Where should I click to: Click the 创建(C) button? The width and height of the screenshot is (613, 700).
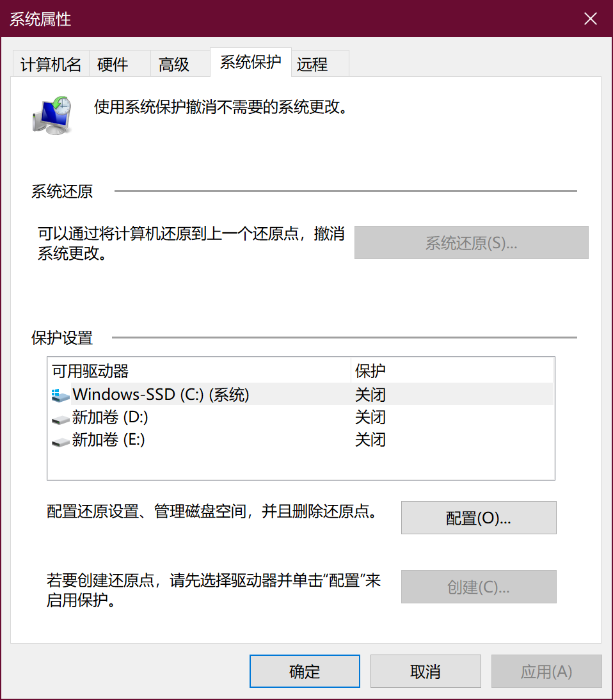(478, 587)
